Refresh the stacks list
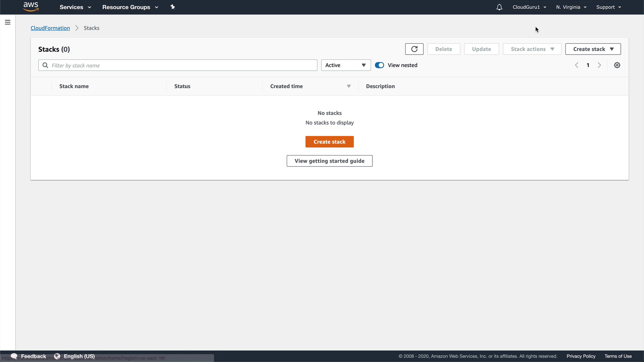Image resolution: width=644 pixels, height=362 pixels. click(x=414, y=49)
